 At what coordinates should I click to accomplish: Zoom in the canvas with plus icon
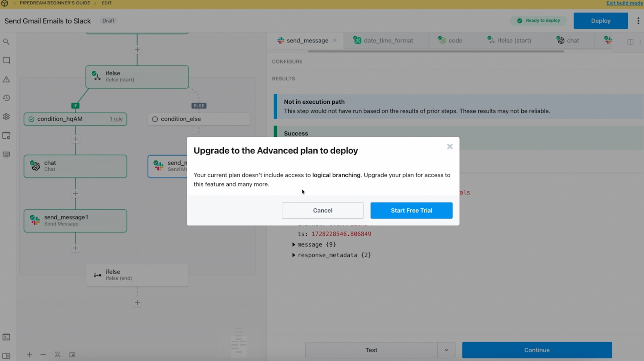point(29,355)
